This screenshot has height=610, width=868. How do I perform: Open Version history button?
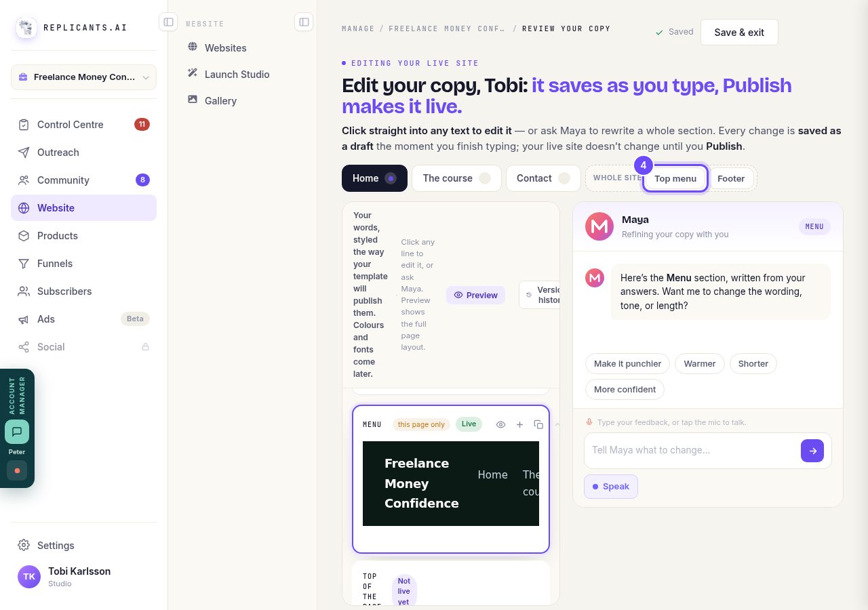(x=540, y=295)
